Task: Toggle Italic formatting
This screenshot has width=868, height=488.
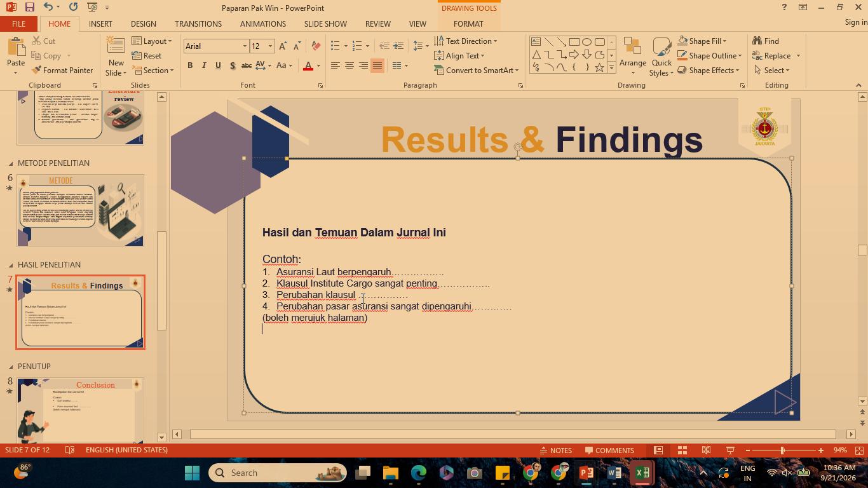Action: point(204,65)
